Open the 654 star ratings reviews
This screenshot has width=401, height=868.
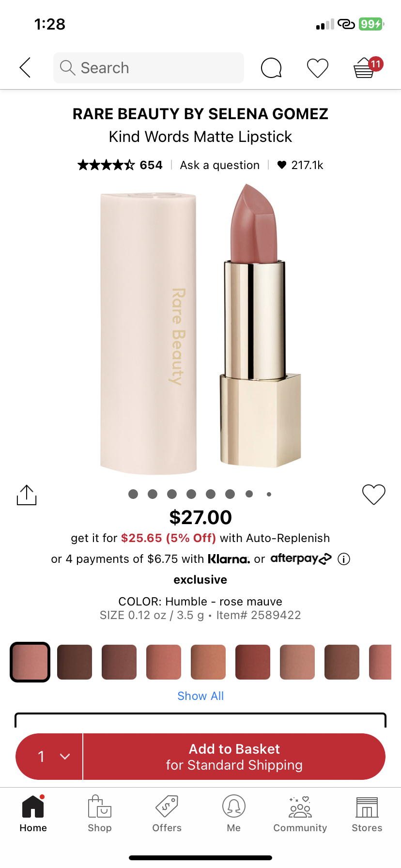point(120,165)
